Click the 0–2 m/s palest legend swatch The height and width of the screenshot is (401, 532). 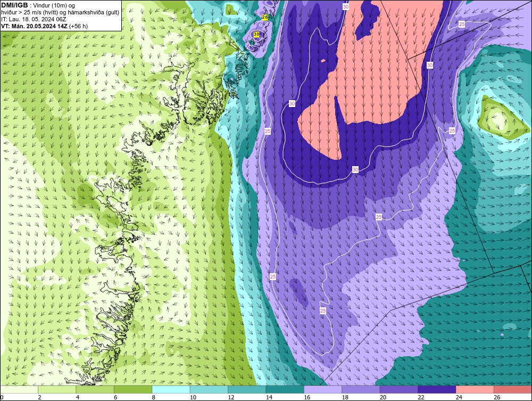pyautogui.click(x=19, y=389)
